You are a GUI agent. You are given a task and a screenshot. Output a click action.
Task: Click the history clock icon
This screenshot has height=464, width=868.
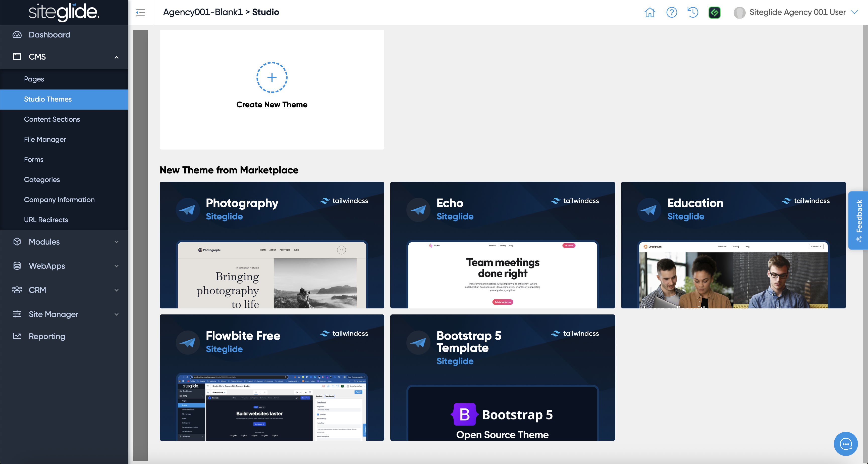[693, 13]
